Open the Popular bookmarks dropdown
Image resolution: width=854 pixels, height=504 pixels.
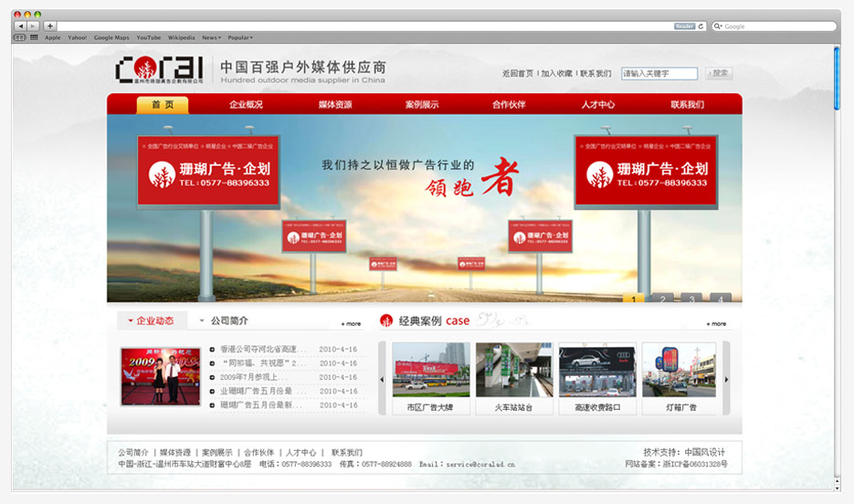pos(240,37)
